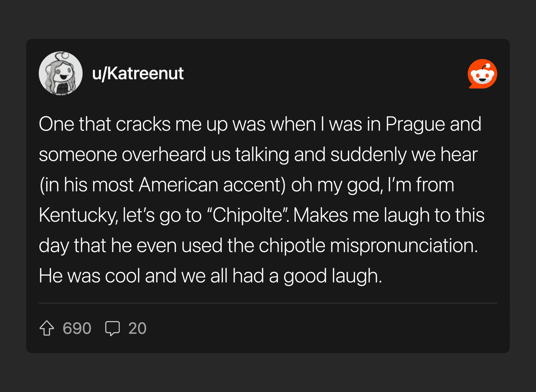Open the u/Katreenut profile avatar
The image size is (536, 392).
coord(61,73)
